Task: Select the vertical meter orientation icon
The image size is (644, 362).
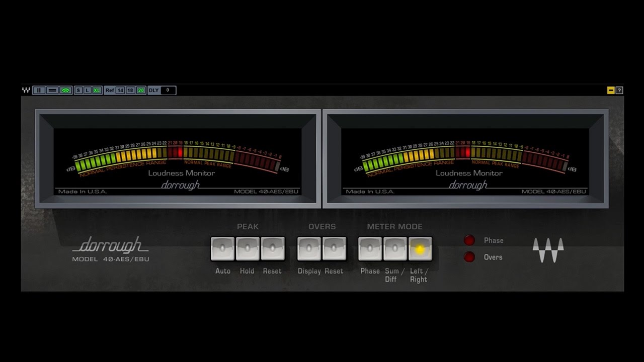Action: tap(39, 90)
